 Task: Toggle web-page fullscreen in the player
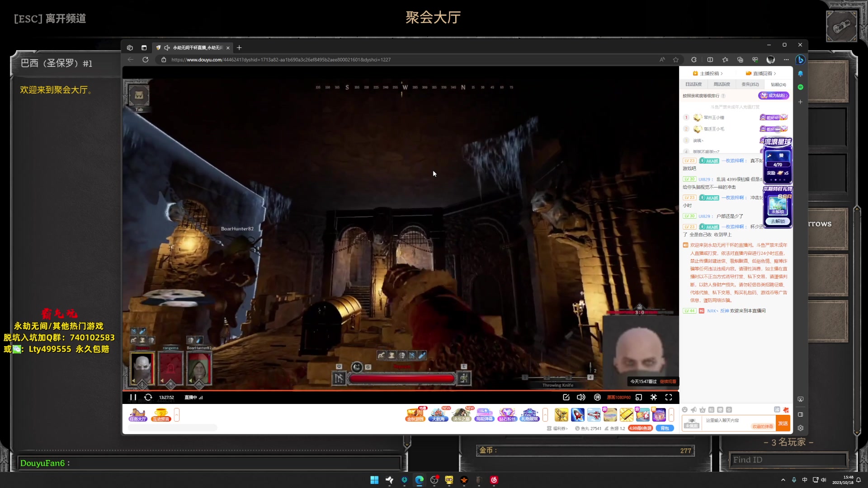(x=654, y=397)
